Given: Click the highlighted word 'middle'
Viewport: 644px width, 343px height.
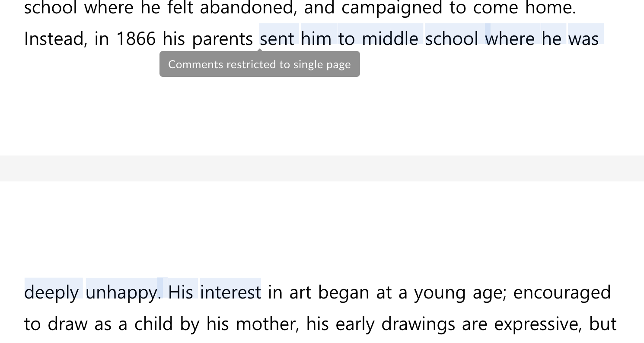Looking at the screenshot, I should (390, 39).
